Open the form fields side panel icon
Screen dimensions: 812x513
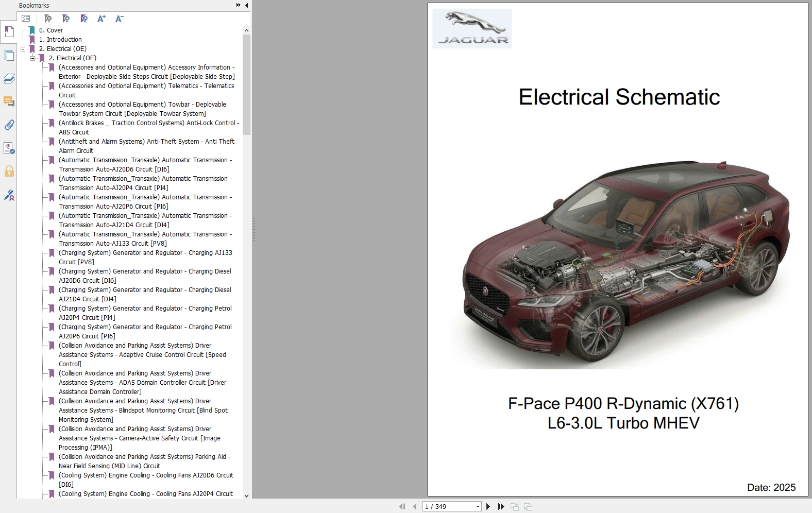point(9,148)
